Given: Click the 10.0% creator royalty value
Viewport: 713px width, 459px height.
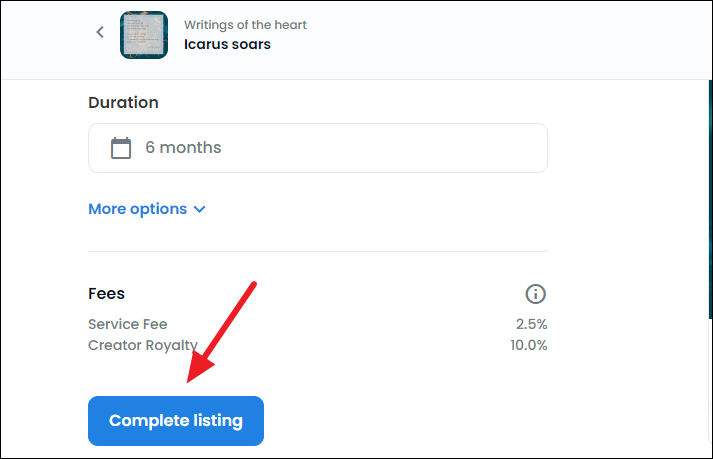Looking at the screenshot, I should tap(528, 345).
